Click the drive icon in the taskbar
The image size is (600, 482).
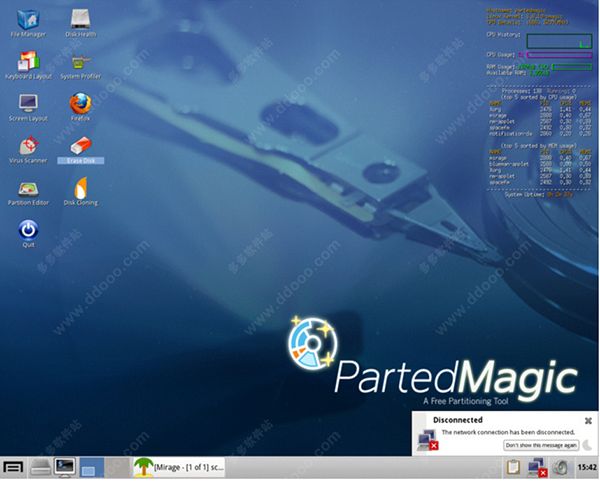(x=40, y=467)
